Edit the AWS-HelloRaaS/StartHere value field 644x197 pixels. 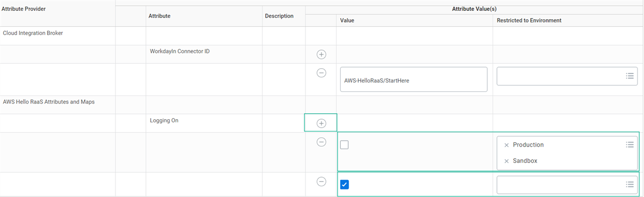tap(414, 79)
